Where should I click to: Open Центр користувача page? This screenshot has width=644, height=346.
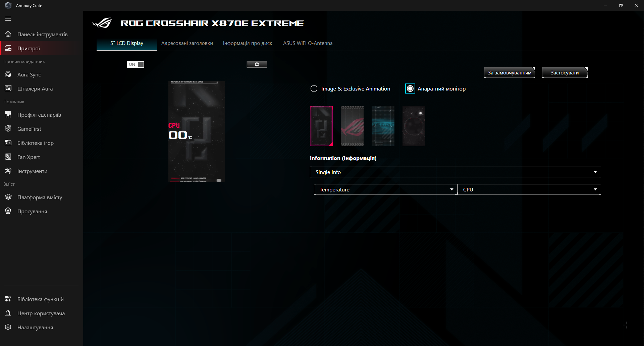point(42,313)
